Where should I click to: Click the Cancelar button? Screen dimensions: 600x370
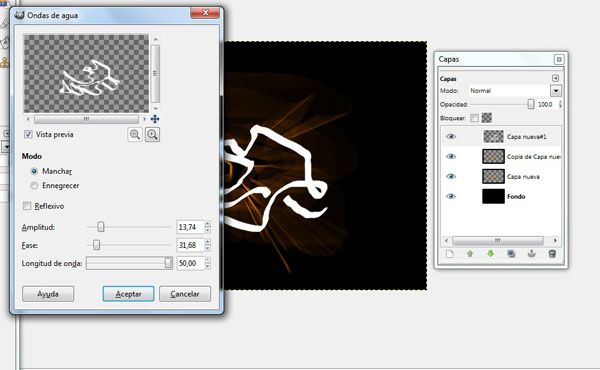pyautogui.click(x=185, y=294)
